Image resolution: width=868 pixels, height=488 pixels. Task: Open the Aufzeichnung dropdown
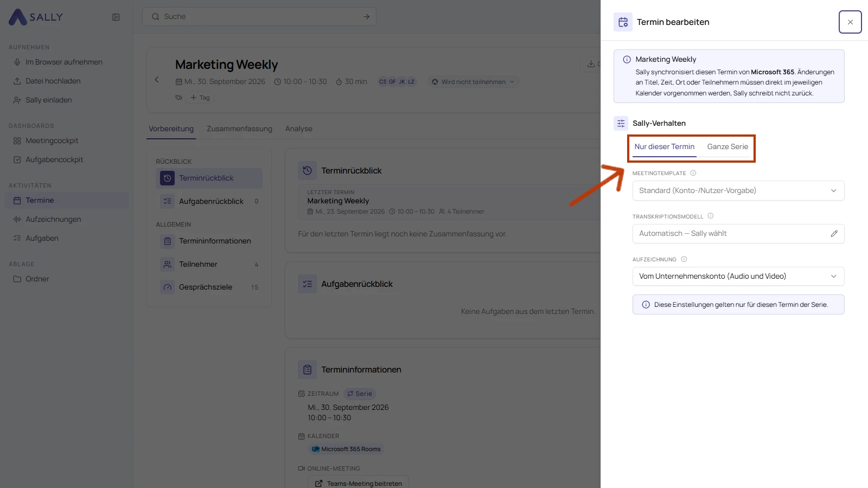click(738, 277)
